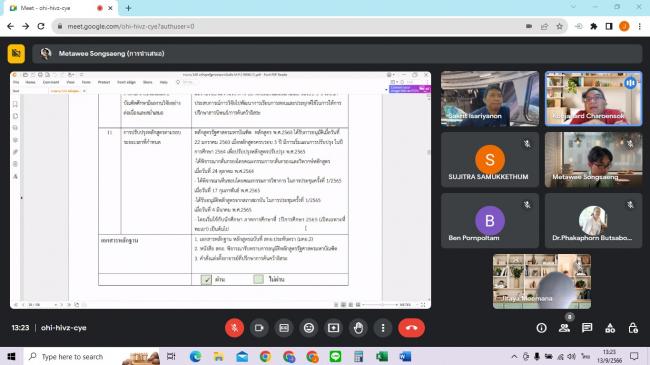Open the activities icon
650x365 pixels.
(610, 328)
